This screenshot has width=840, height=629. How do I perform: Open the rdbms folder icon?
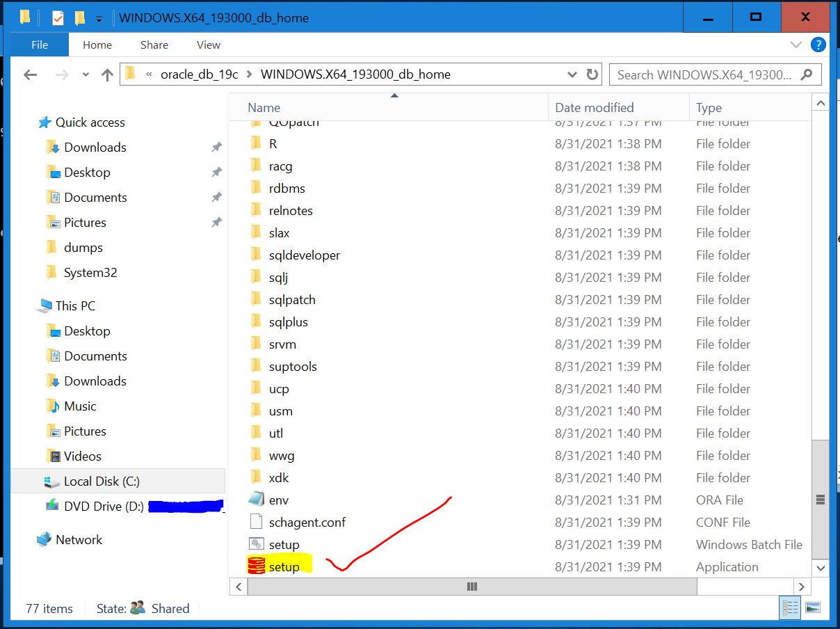point(257,188)
